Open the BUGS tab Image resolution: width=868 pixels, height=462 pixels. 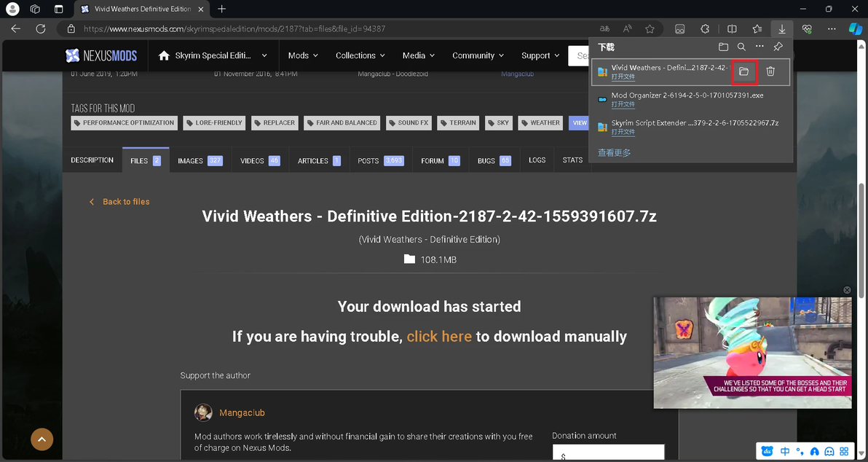(494, 160)
